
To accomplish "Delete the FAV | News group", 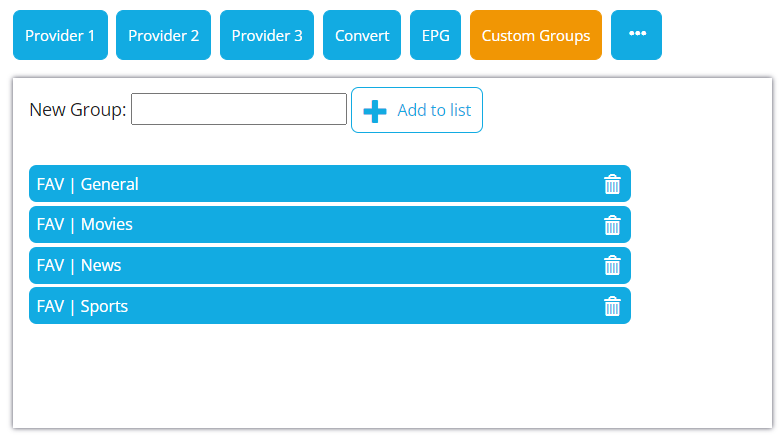I will (x=612, y=266).
